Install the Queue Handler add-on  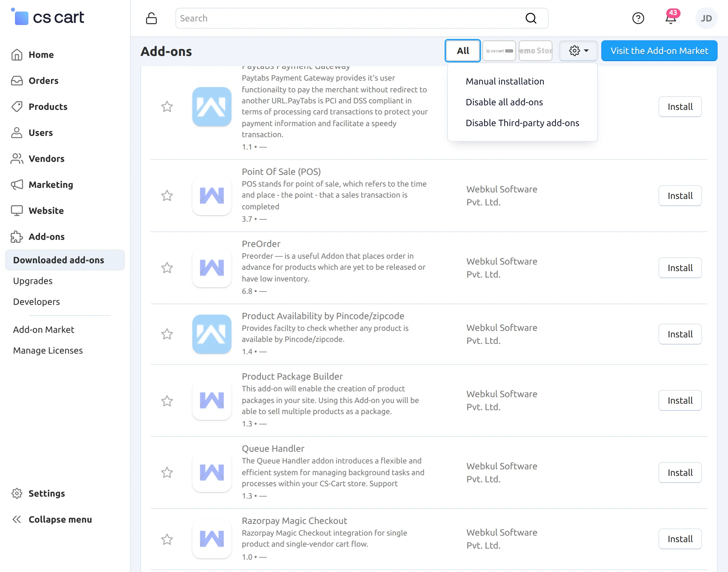point(680,473)
